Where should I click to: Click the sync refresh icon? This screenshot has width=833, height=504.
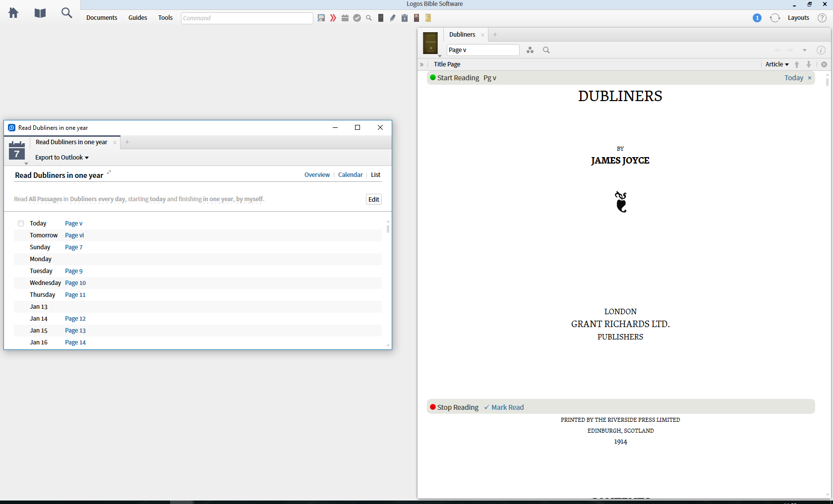pos(775,18)
